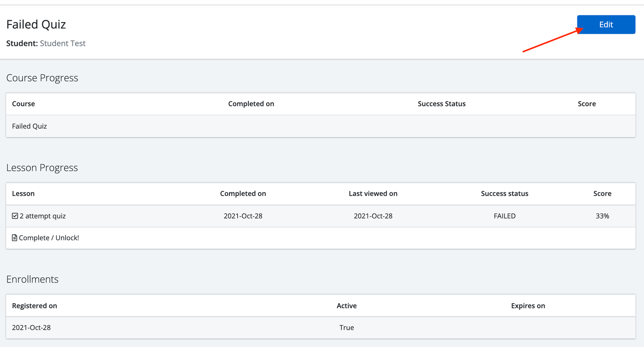644x347 pixels.
Task: Click the 33% score value
Action: tap(602, 216)
